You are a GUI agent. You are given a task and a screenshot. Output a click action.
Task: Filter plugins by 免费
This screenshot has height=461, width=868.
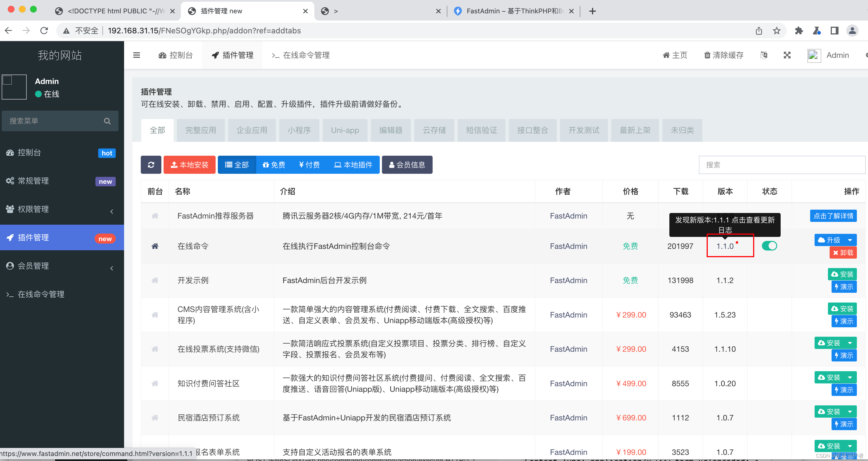[x=274, y=165]
